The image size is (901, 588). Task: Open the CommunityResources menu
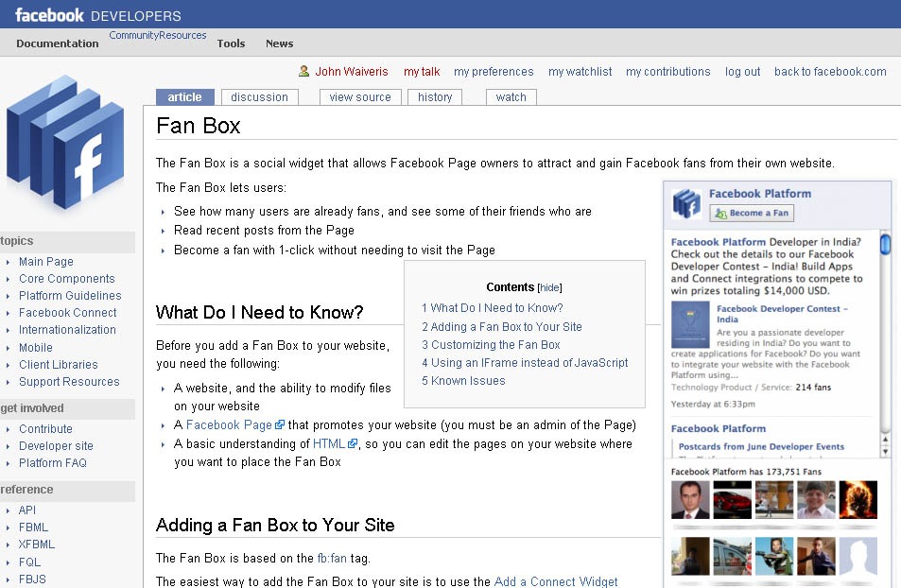pyautogui.click(x=158, y=35)
